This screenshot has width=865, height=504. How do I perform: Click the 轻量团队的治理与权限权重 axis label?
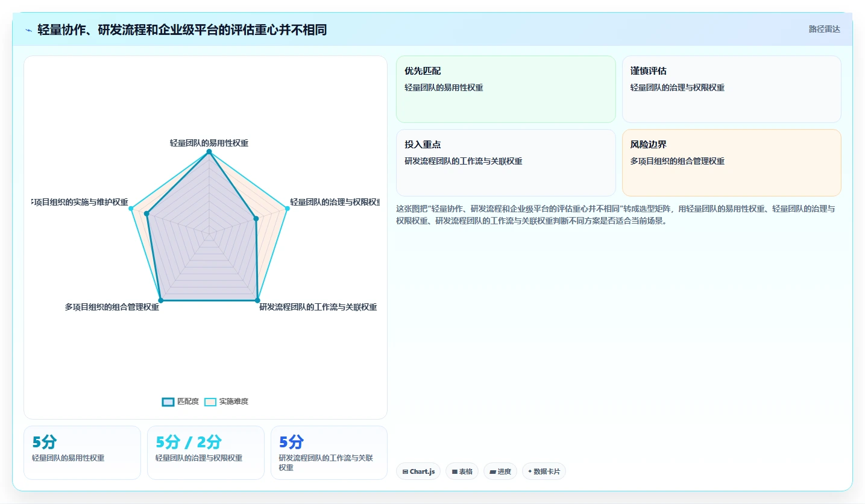click(335, 202)
